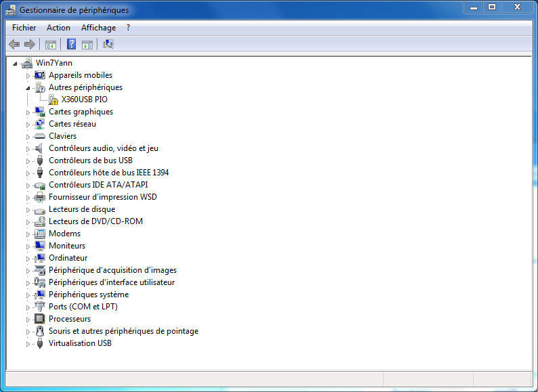Click the Back arrow toolbar icon

pyautogui.click(x=14, y=44)
